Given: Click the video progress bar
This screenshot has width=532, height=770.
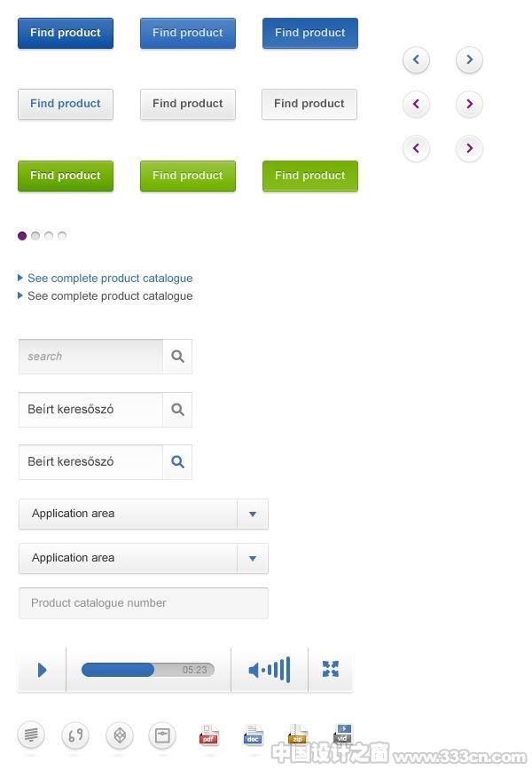Looking at the screenshot, I should click(148, 670).
